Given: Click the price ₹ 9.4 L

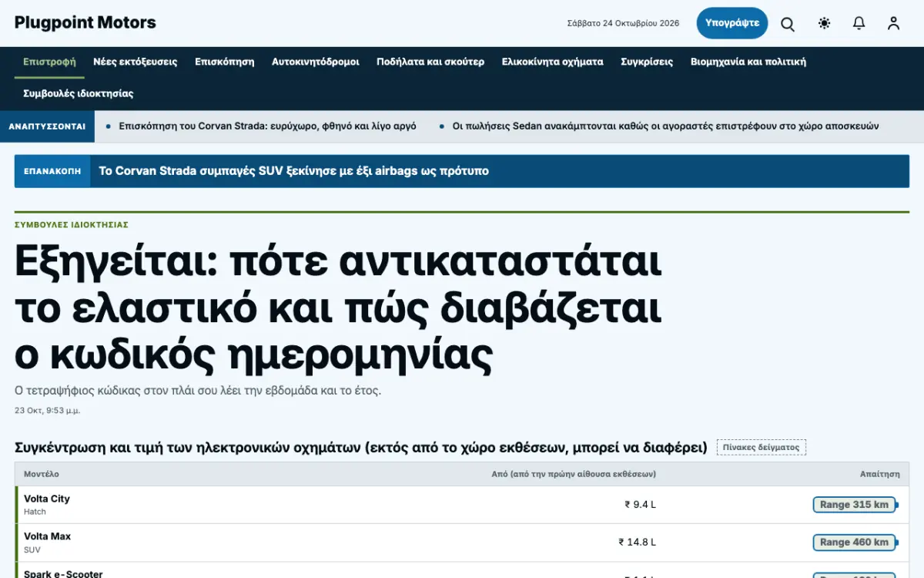Looking at the screenshot, I should click(x=641, y=505).
